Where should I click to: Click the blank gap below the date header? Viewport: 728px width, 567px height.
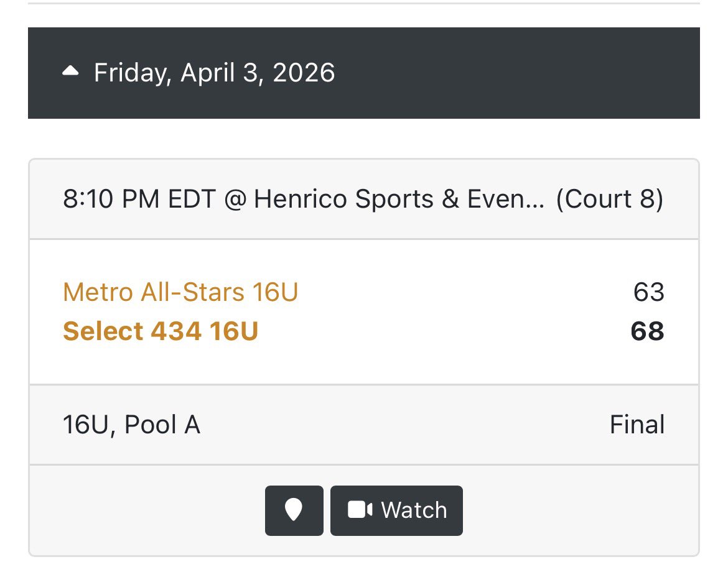[x=364, y=138]
